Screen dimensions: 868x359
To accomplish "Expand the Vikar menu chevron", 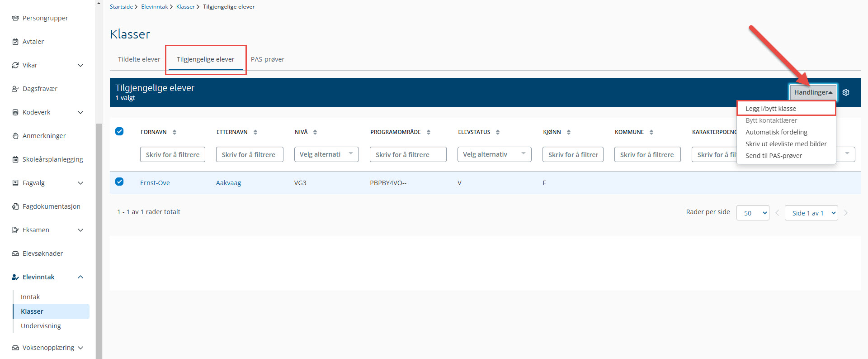I will 80,65.
